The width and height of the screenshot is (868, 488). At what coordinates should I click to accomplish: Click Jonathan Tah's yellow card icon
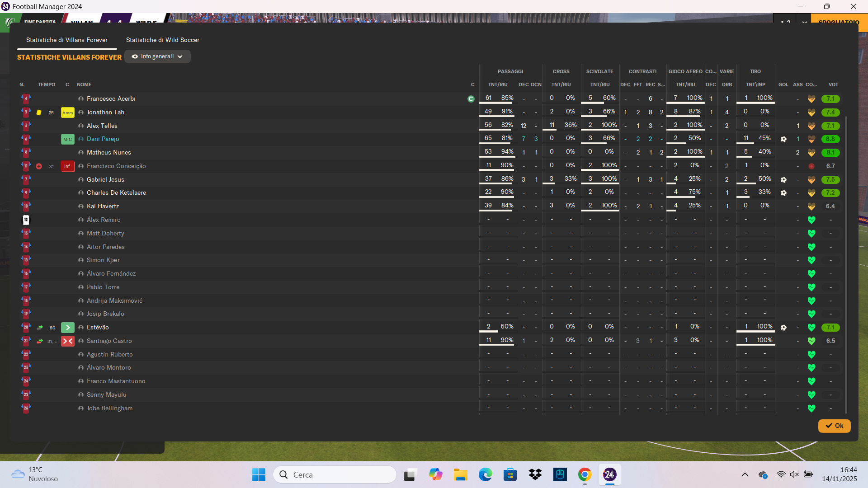(39, 113)
